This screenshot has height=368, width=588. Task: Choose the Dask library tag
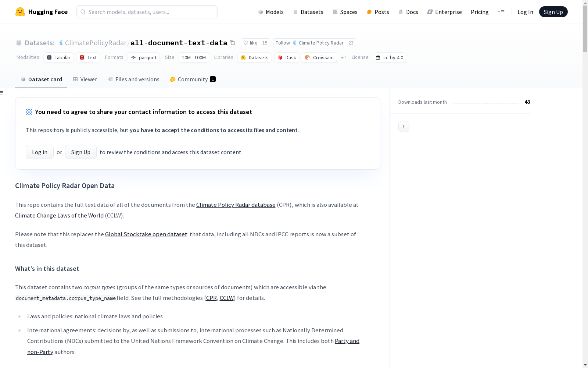pos(287,57)
